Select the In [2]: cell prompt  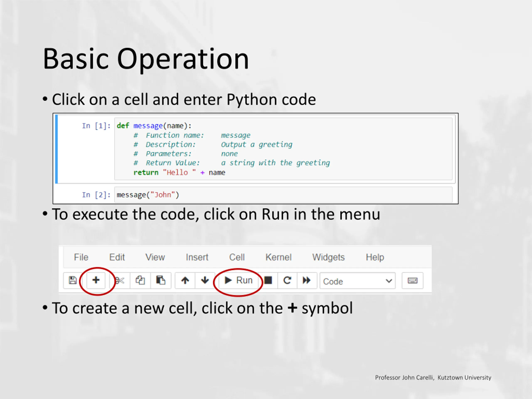pos(96,195)
